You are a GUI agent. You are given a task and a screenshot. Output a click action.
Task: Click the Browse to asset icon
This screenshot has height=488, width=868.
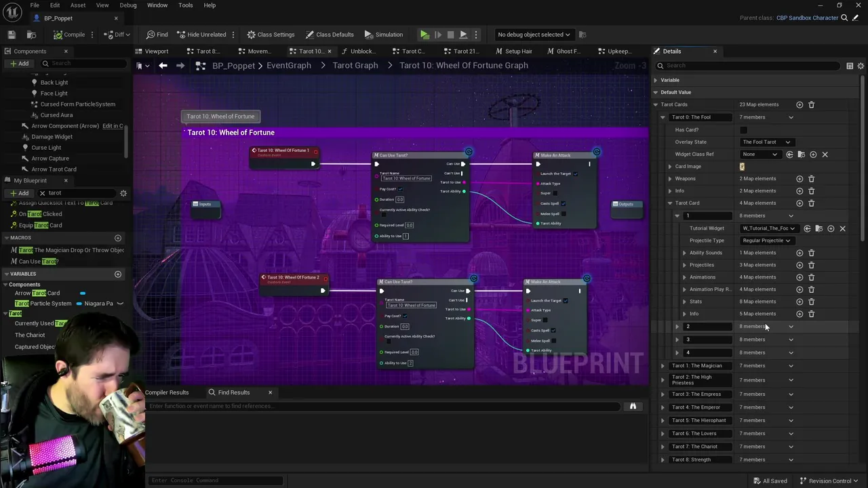click(31, 35)
